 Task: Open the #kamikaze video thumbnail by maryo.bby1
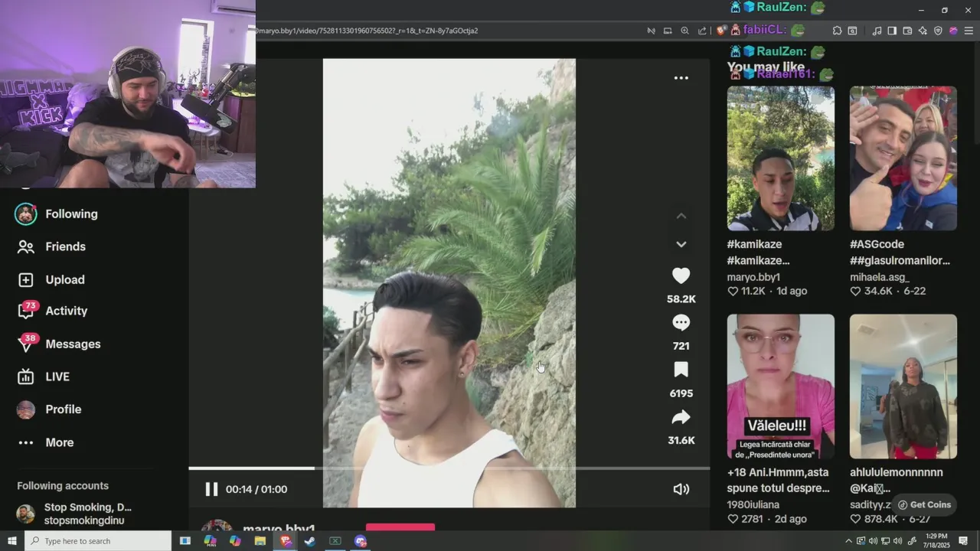[780, 158]
